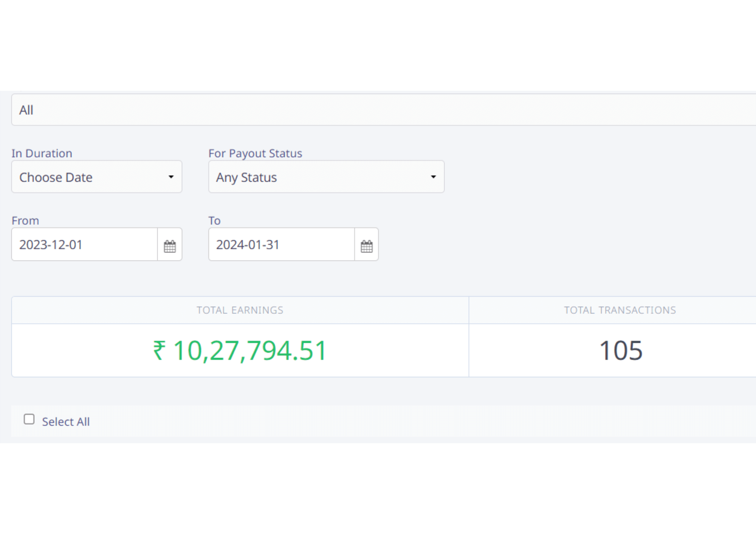The width and height of the screenshot is (756, 534).
Task: Open the To date calendar picker icon
Action: pos(366,246)
